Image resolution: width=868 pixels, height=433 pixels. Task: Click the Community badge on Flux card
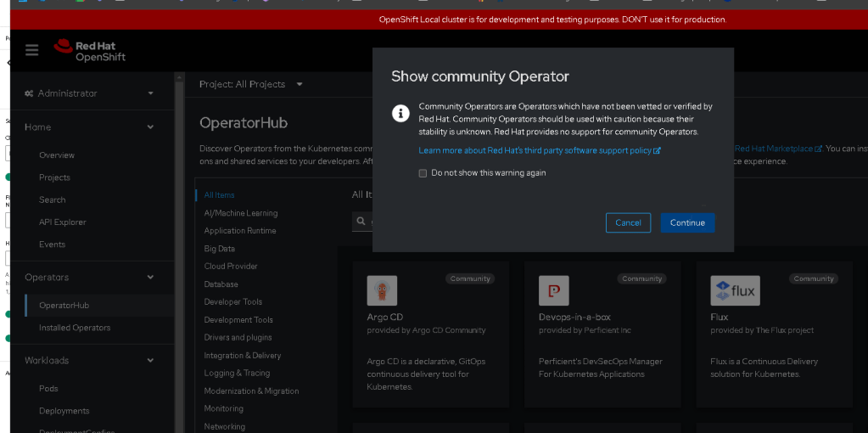pos(814,278)
